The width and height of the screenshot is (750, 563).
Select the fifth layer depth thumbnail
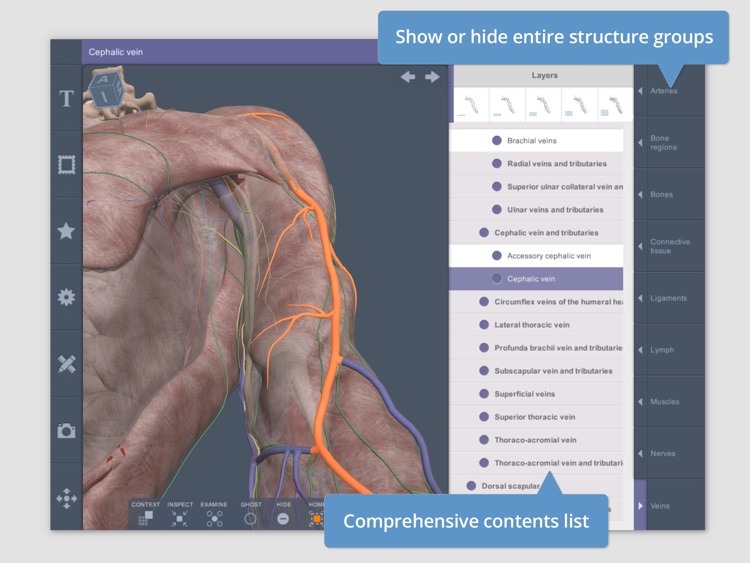pos(615,105)
